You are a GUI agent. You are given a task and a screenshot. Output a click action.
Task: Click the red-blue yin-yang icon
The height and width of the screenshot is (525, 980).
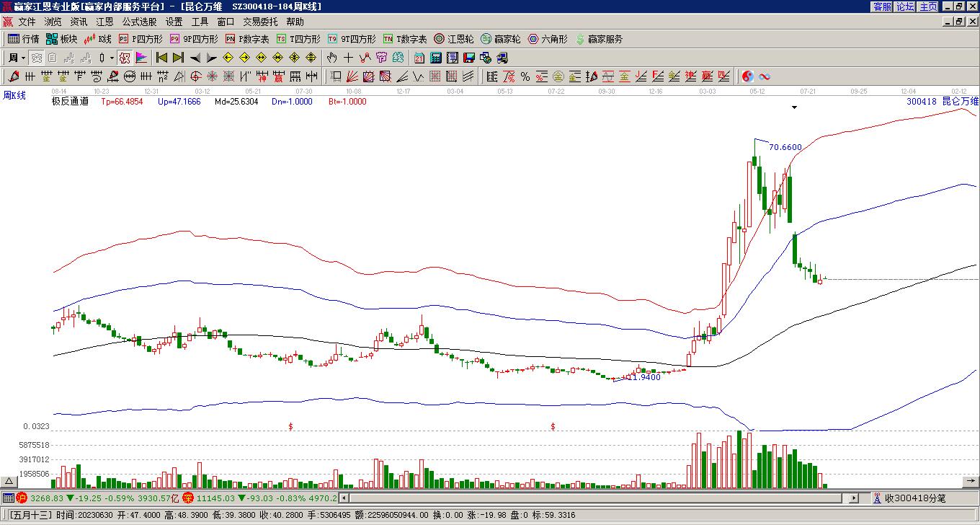click(747, 76)
